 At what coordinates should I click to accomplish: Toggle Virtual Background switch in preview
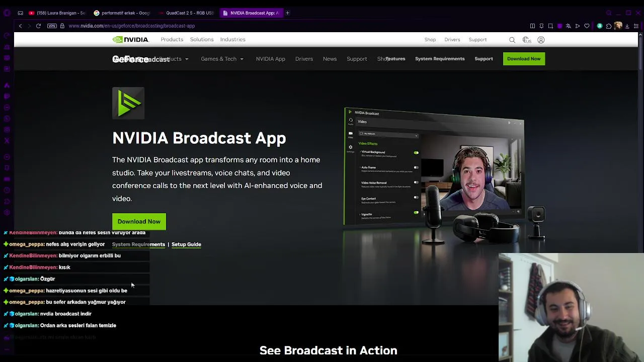(x=416, y=152)
